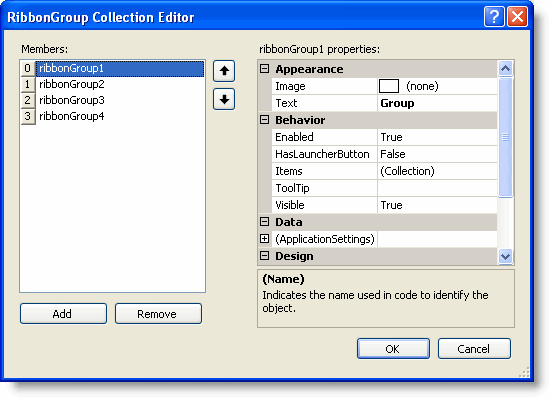This screenshot has height=398, width=550.
Task: Click the Design category header text
Action: [294, 256]
